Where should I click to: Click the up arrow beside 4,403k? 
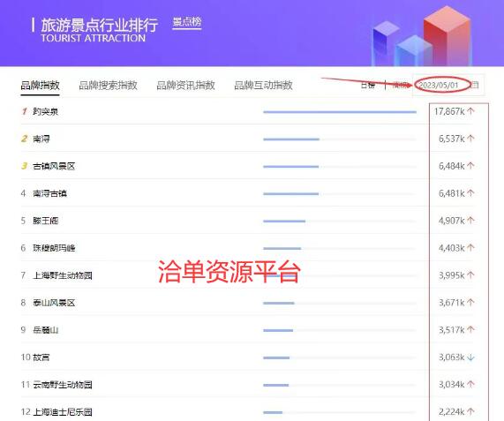point(470,248)
